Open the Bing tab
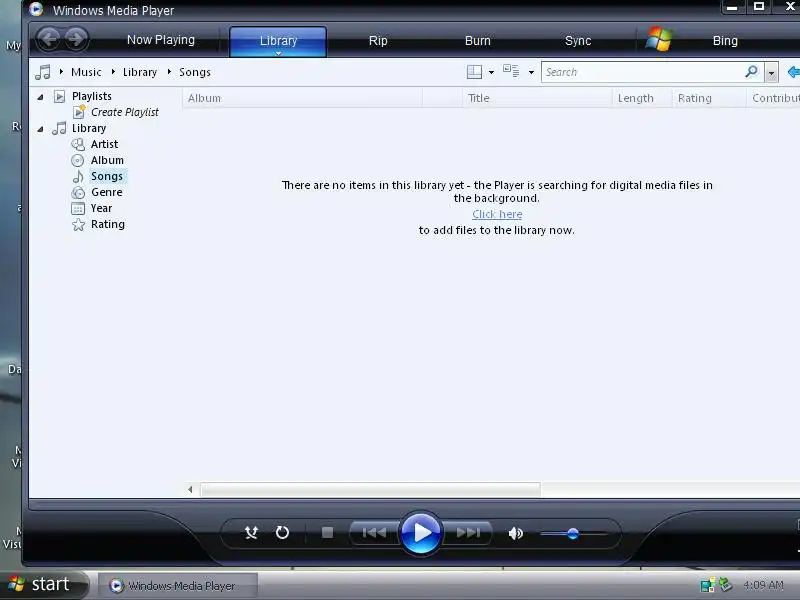 tap(725, 41)
